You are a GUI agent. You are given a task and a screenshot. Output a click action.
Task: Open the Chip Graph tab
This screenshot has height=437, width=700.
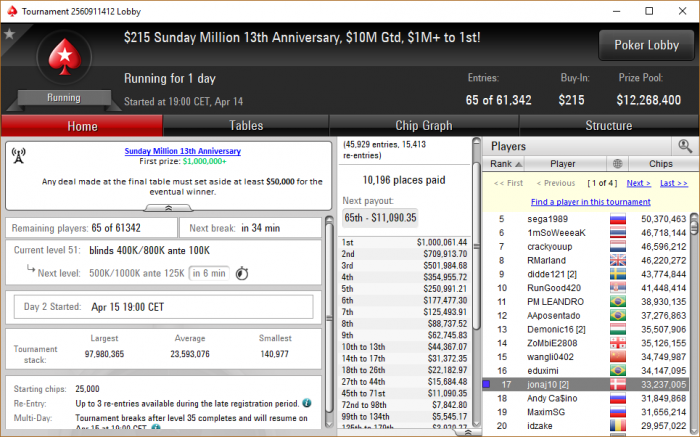[x=424, y=126]
